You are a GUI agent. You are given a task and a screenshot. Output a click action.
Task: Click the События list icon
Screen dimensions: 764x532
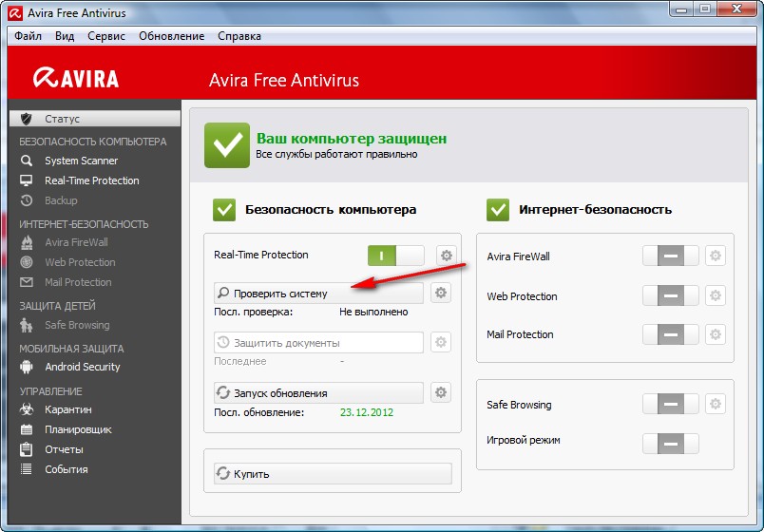(27, 469)
